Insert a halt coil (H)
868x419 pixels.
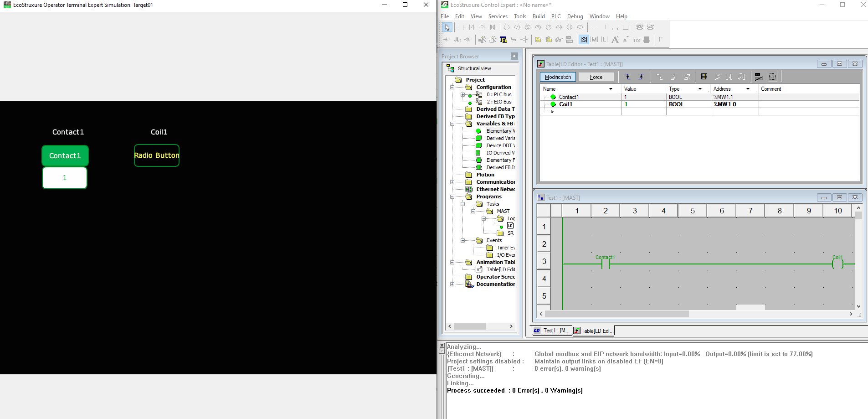[569, 27]
